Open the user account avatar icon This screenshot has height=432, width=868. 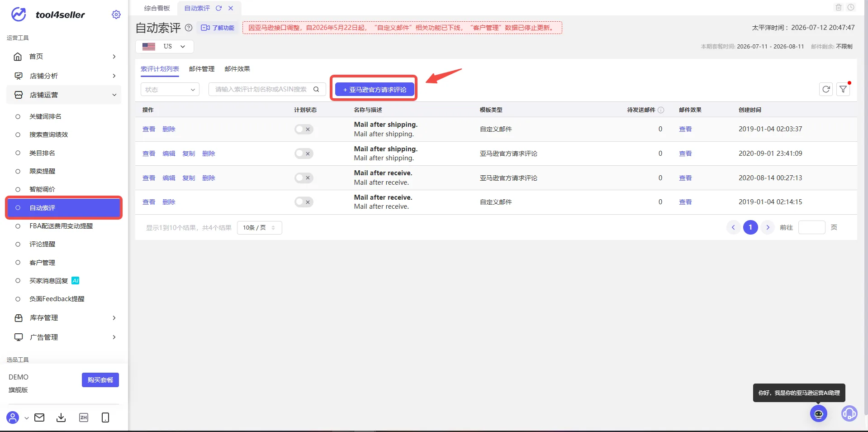(13, 418)
